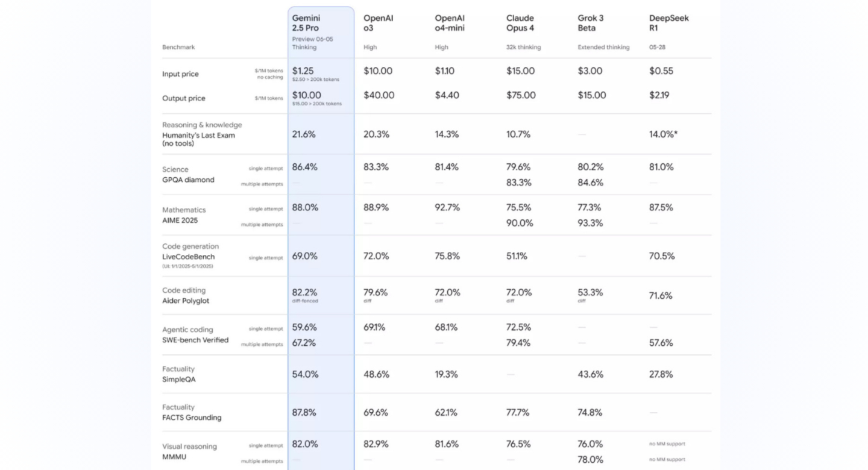
Task: Select the DeepSeek R1 column header
Action: pyautogui.click(x=669, y=23)
